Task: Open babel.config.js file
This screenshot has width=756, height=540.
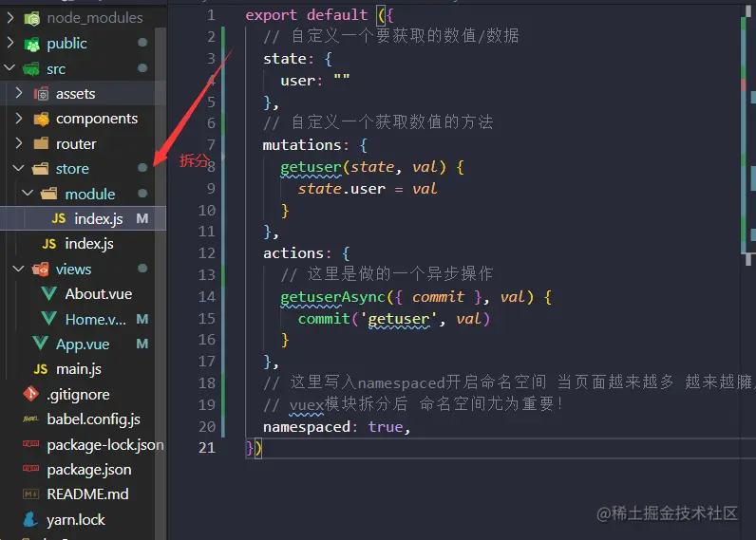Action: click(83, 419)
